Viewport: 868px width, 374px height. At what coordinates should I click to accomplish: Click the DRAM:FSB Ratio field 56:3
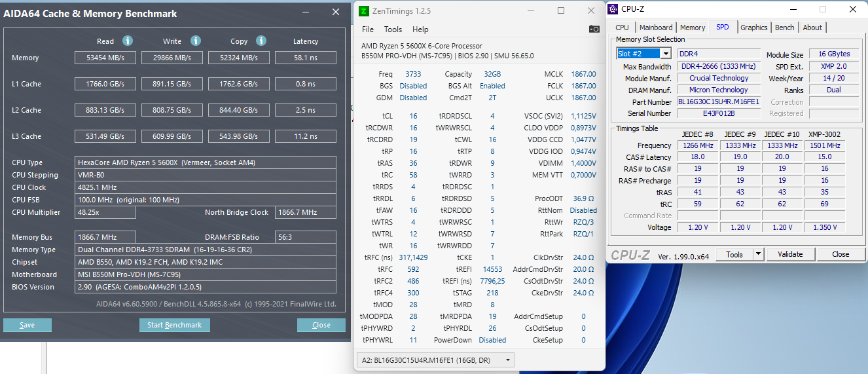[x=306, y=237]
